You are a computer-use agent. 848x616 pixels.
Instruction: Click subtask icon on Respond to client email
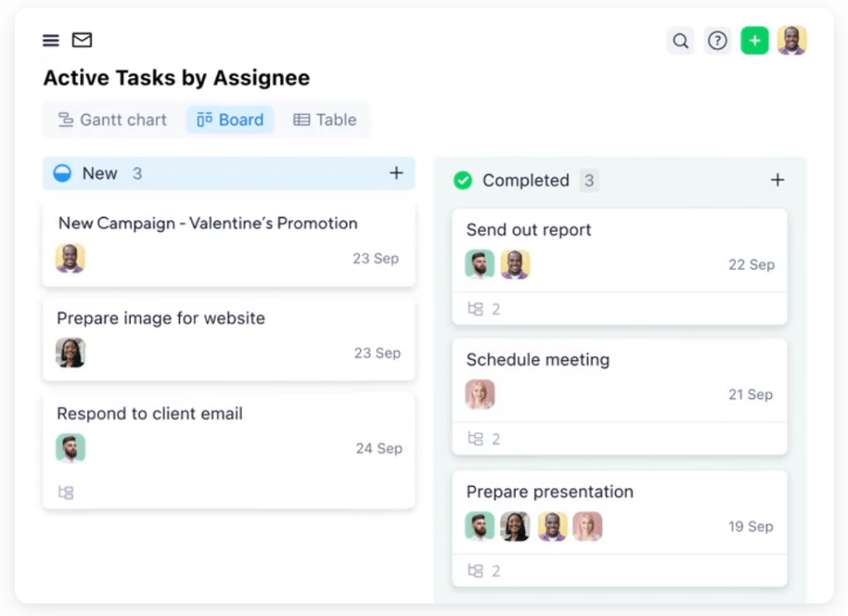(66, 493)
